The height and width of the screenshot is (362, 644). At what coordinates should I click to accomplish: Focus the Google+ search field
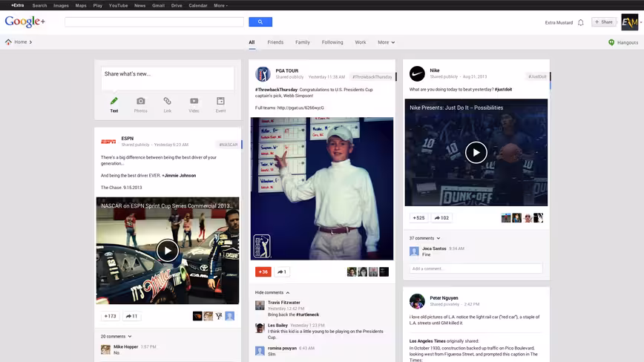(x=154, y=22)
